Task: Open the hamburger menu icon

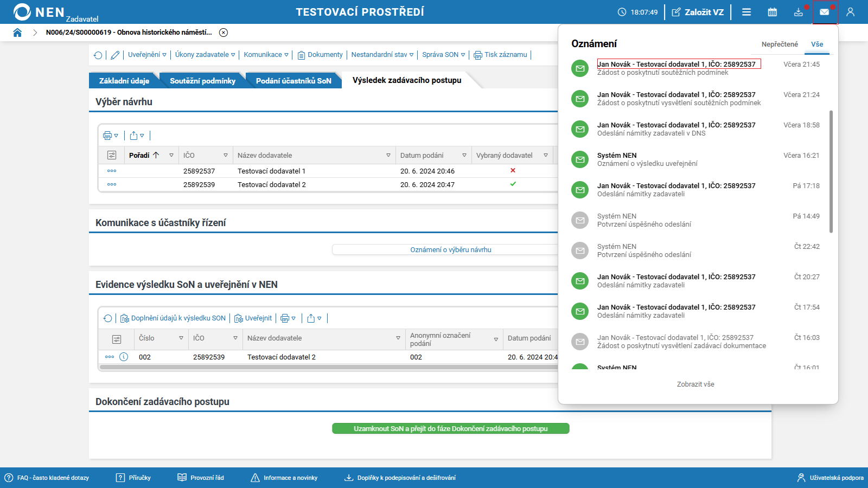Action: click(746, 12)
